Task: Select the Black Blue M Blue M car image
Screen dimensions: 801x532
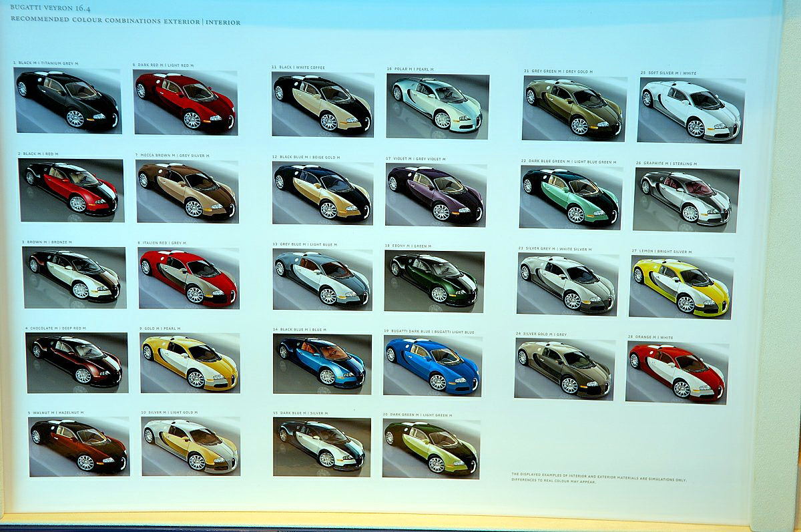Action: tap(322, 364)
